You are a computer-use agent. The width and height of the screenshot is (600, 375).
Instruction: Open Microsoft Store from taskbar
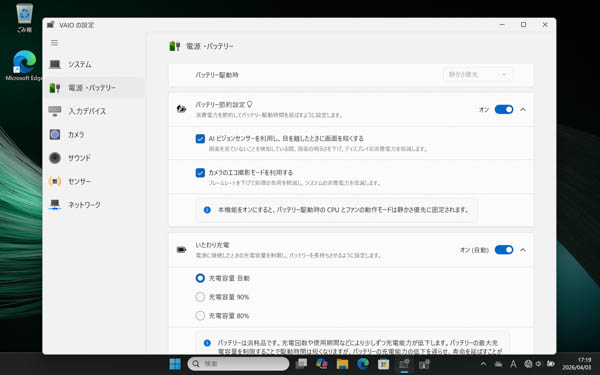pos(383,364)
